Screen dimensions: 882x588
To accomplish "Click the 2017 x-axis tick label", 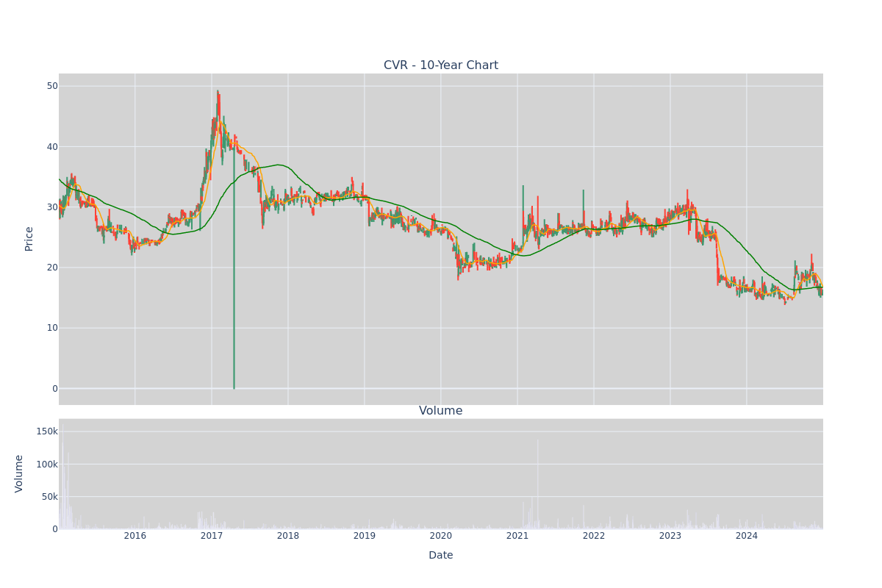I will (212, 536).
